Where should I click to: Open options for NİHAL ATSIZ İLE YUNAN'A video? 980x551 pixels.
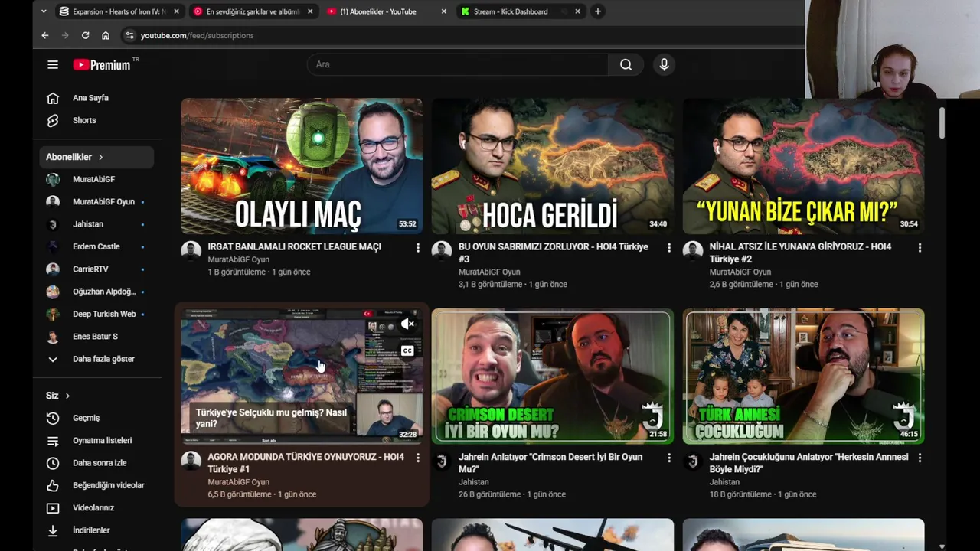pyautogui.click(x=920, y=248)
